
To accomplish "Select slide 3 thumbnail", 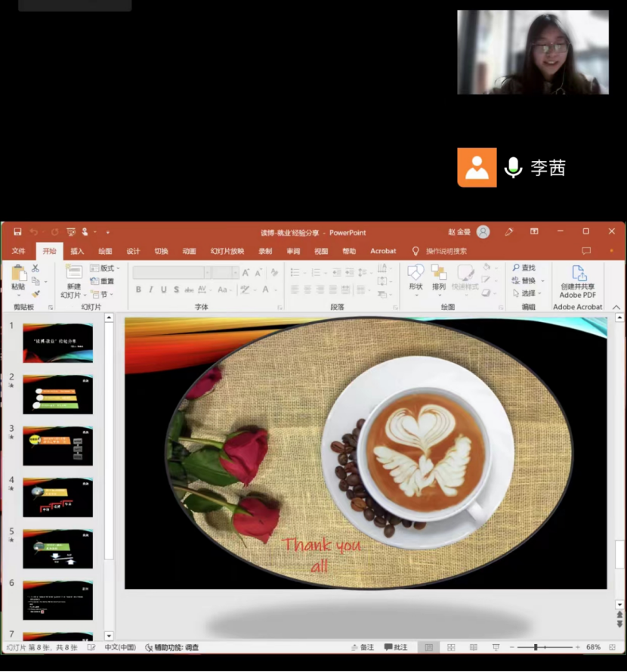I will point(57,446).
